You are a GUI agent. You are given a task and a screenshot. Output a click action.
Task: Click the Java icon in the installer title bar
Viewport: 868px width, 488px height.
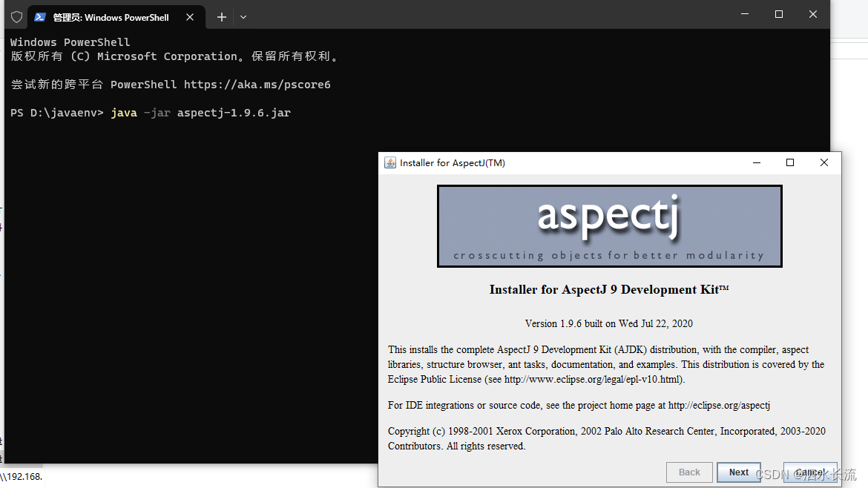tap(390, 162)
